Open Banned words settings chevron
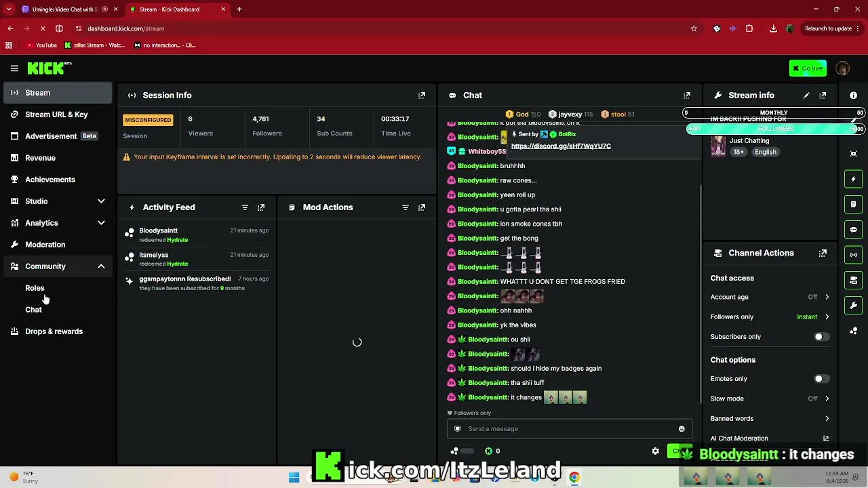The image size is (868, 488). (x=827, y=419)
